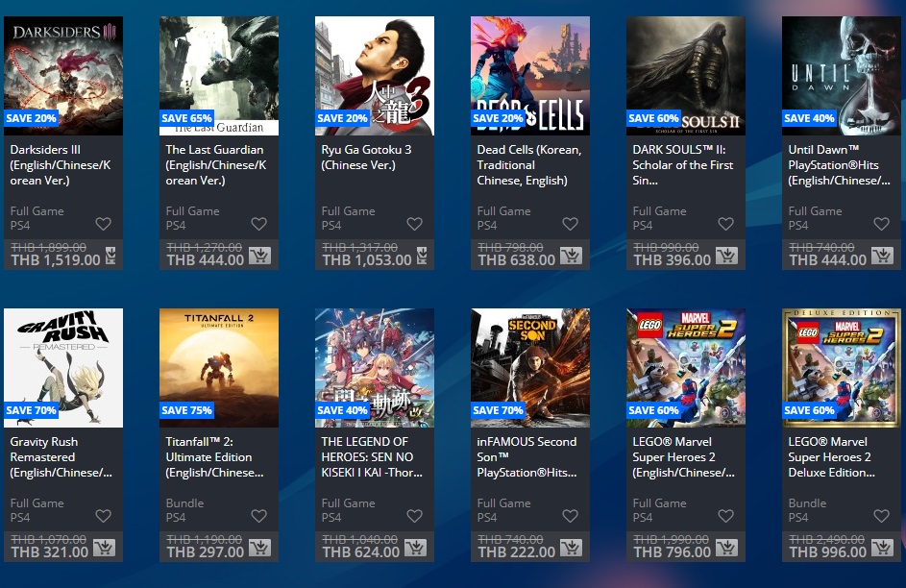Select the THB 1,053.00 price
The width and height of the screenshot is (906, 588).
click(x=367, y=260)
